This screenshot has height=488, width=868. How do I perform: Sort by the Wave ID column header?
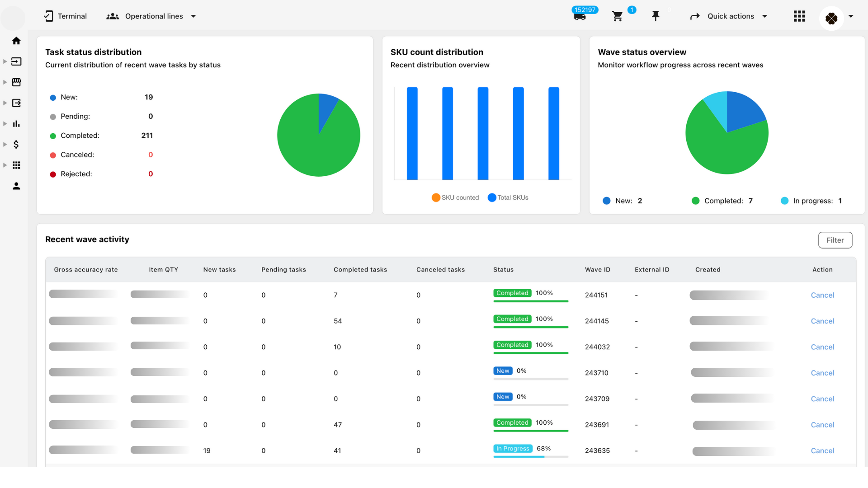point(597,269)
